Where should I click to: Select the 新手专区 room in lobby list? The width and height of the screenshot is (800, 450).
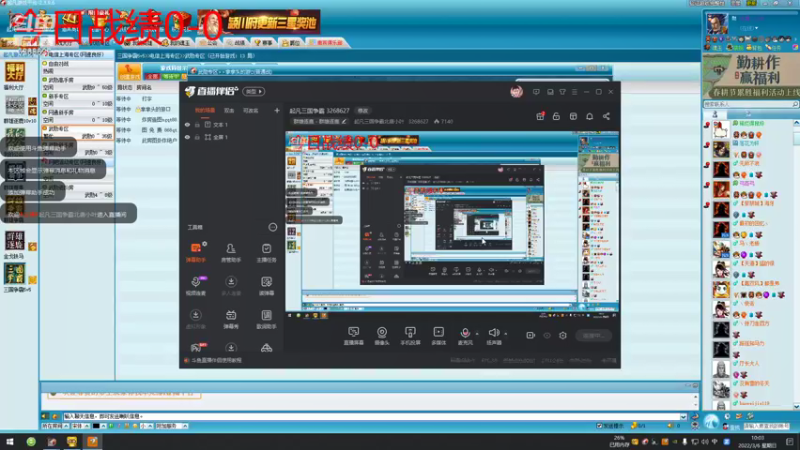click(x=78, y=99)
